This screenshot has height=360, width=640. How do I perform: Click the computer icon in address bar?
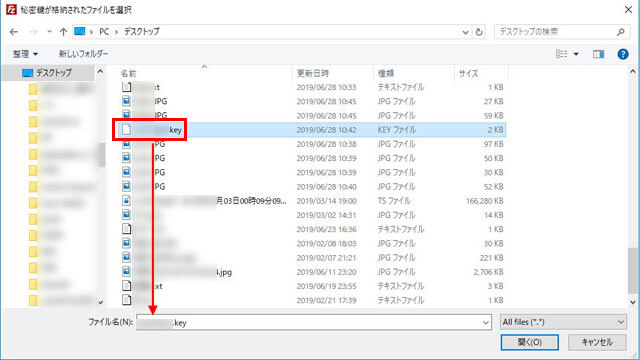click(80, 32)
